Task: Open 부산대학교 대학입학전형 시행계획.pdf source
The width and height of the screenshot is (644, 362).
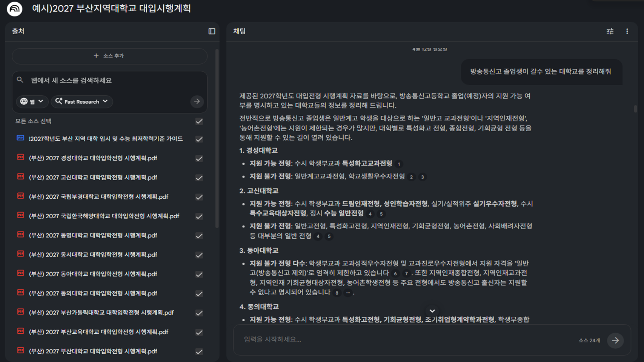Action: coord(93,351)
